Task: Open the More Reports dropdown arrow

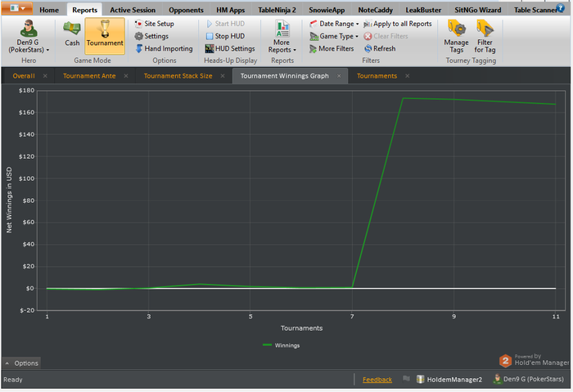Action: coord(295,50)
